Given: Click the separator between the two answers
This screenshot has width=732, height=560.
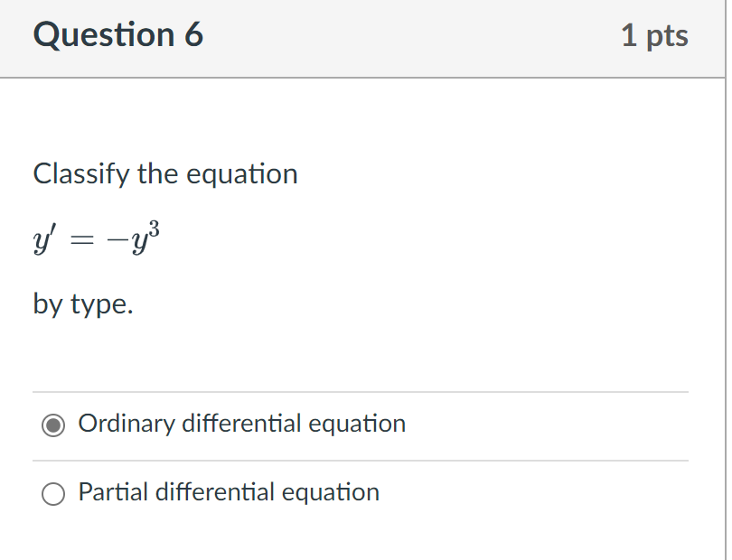Looking at the screenshot, I should (361, 459).
